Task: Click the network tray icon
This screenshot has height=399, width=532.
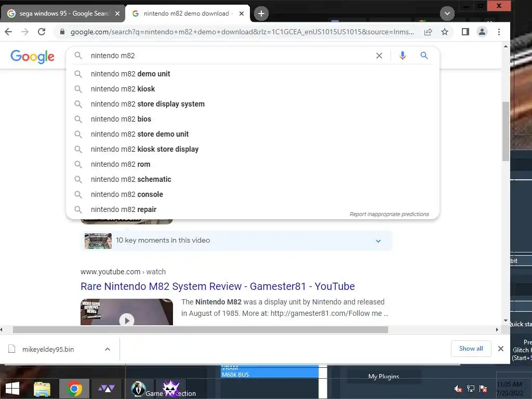Action: point(471,389)
